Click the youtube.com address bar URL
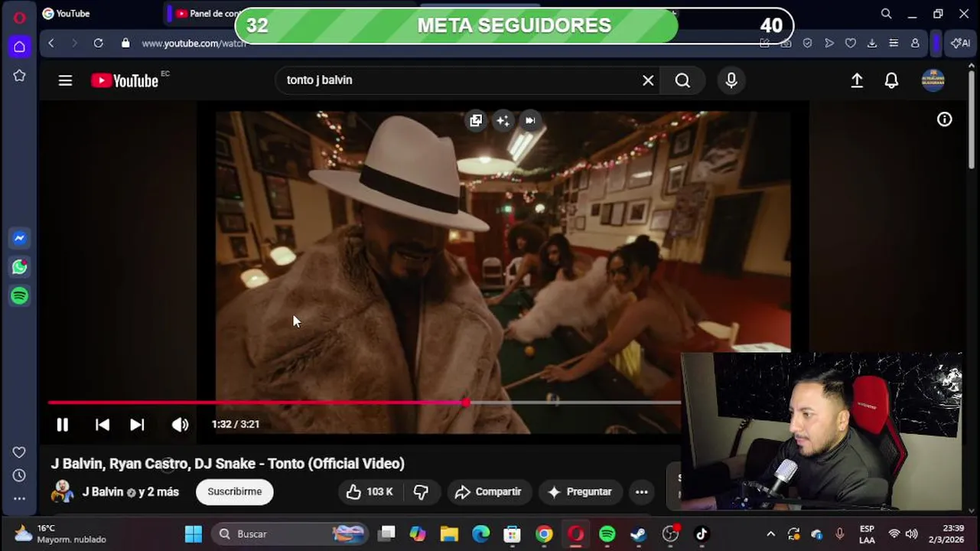 coord(194,44)
